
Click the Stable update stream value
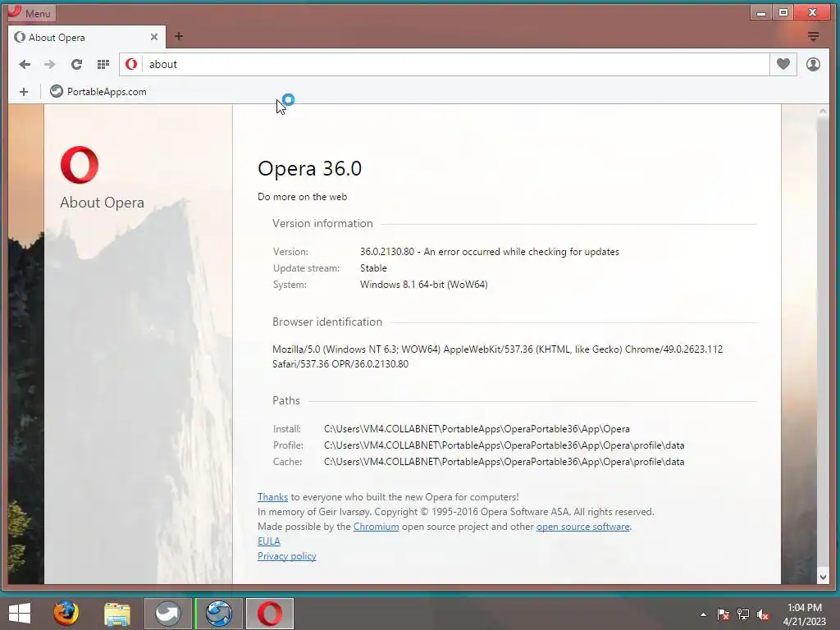pyautogui.click(x=373, y=268)
